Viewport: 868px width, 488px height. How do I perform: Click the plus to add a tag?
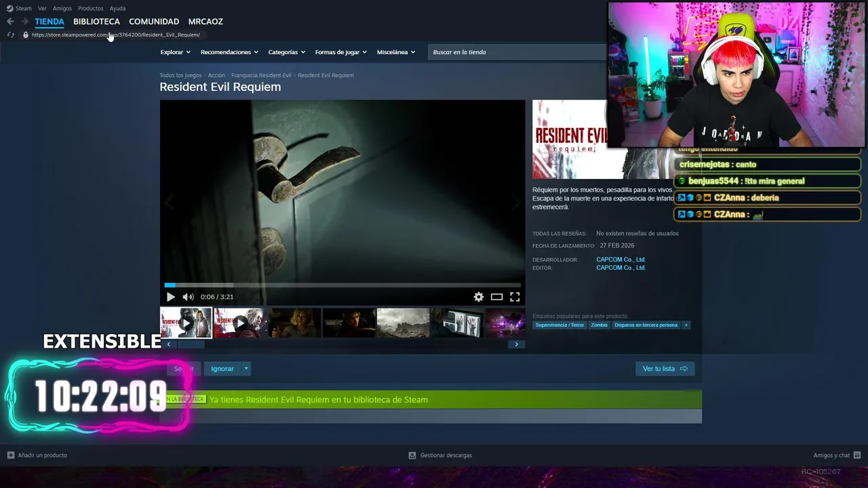click(x=686, y=325)
